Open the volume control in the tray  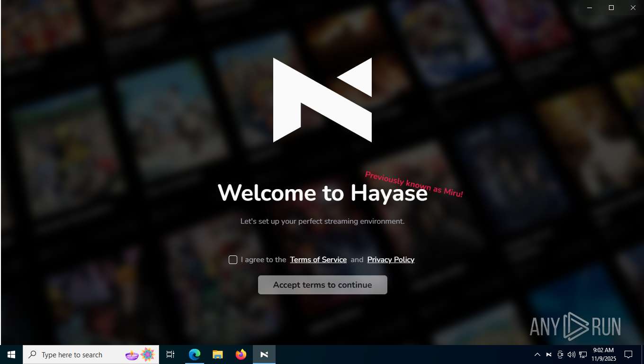coord(571,355)
